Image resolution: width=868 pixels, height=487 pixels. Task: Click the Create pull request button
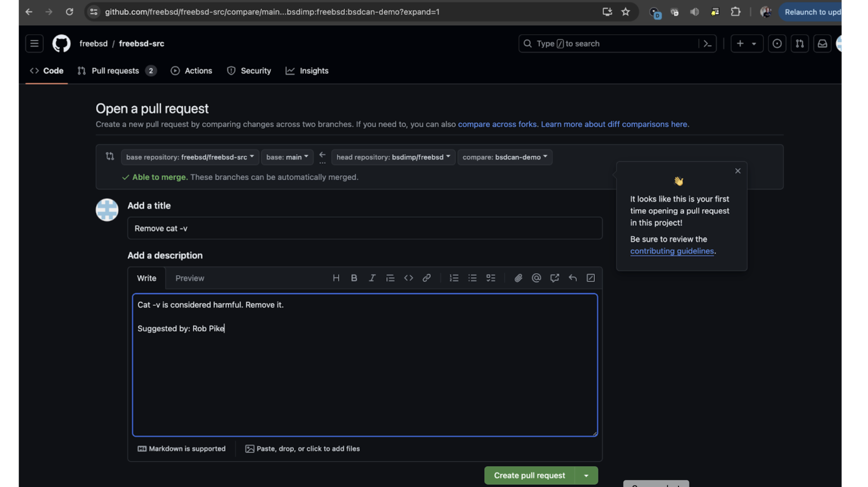(529, 476)
